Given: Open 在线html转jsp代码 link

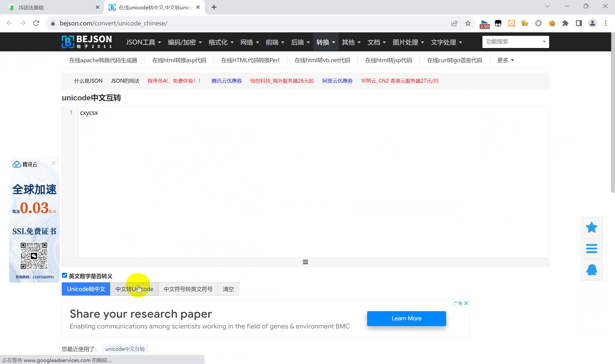Looking at the screenshot, I should 388,60.
